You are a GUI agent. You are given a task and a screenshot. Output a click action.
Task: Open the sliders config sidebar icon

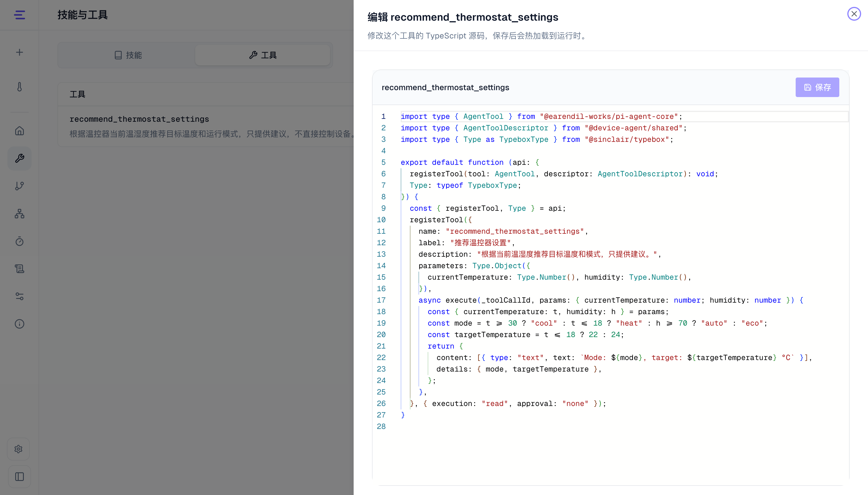(x=19, y=297)
